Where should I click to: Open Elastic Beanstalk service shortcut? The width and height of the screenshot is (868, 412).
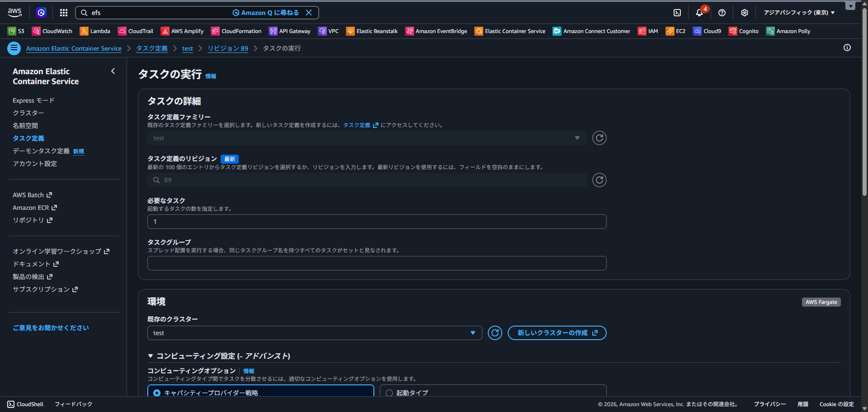coord(372,31)
